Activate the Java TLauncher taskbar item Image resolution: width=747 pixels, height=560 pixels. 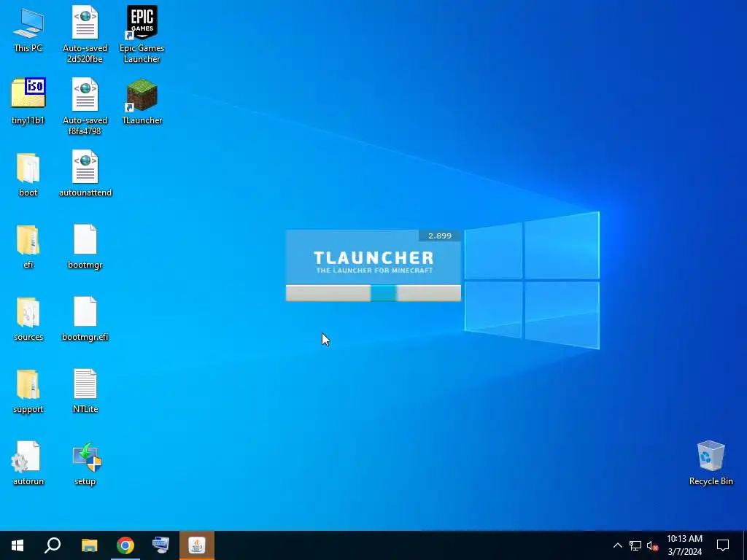[197, 545]
